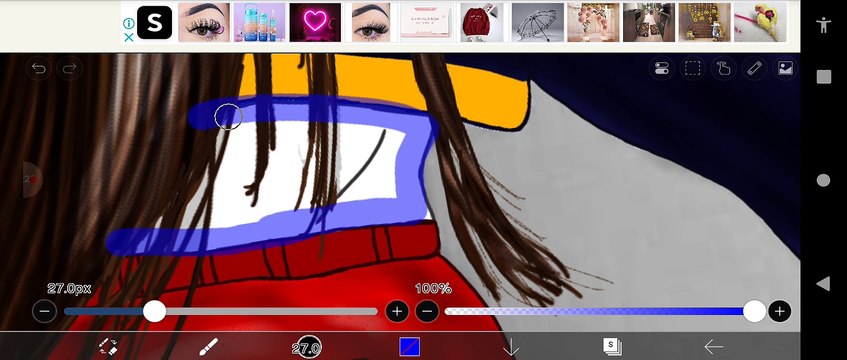Open the layers panel
This screenshot has width=847, height=360.
pos(612,346)
